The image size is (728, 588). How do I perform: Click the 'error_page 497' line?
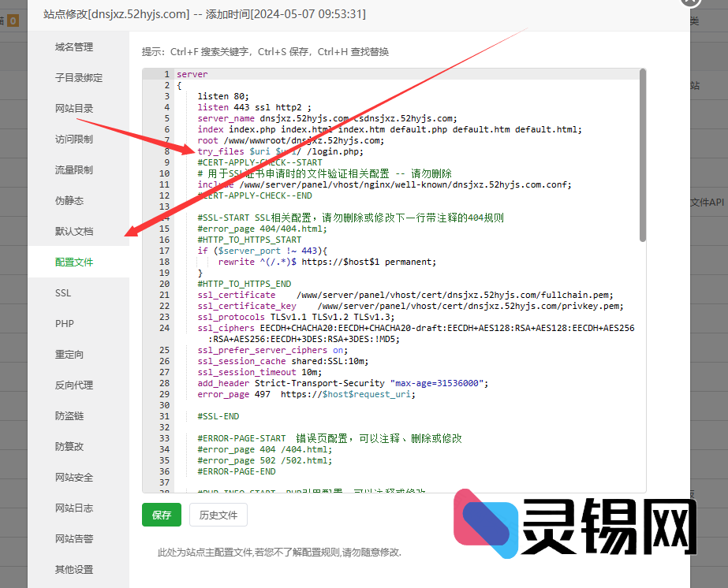(307, 394)
